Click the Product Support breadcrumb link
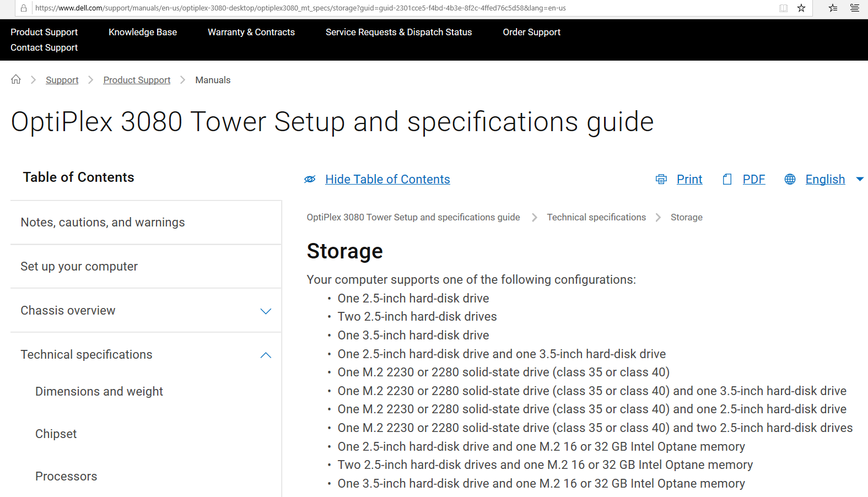This screenshot has height=497, width=868. (137, 80)
